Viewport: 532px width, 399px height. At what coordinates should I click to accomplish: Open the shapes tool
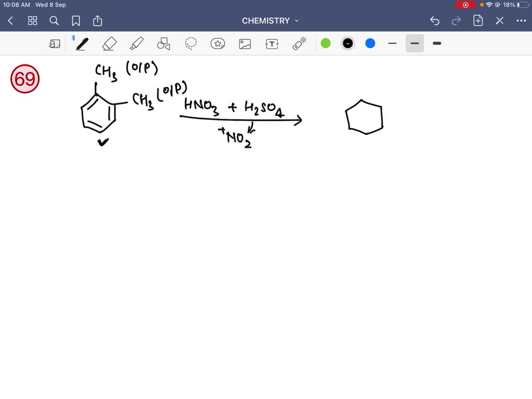click(163, 44)
